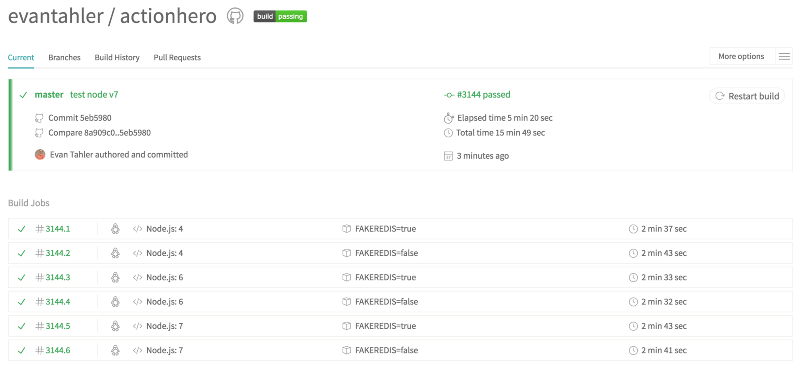The width and height of the screenshot is (800, 370).
Task: Click the clock icon by Total time
Action: [448, 133]
